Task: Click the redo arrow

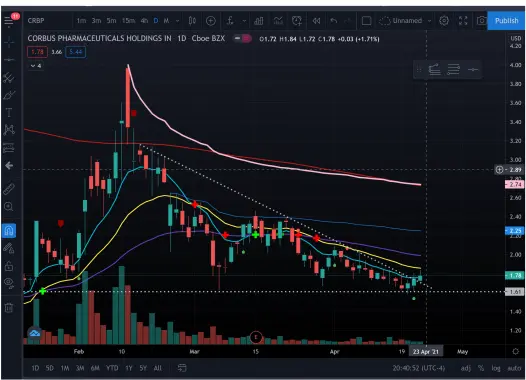Action: coord(348,21)
